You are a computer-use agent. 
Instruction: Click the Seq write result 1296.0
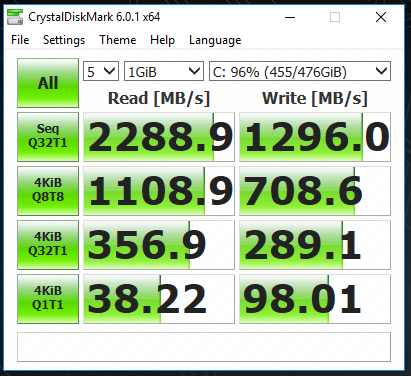315,137
